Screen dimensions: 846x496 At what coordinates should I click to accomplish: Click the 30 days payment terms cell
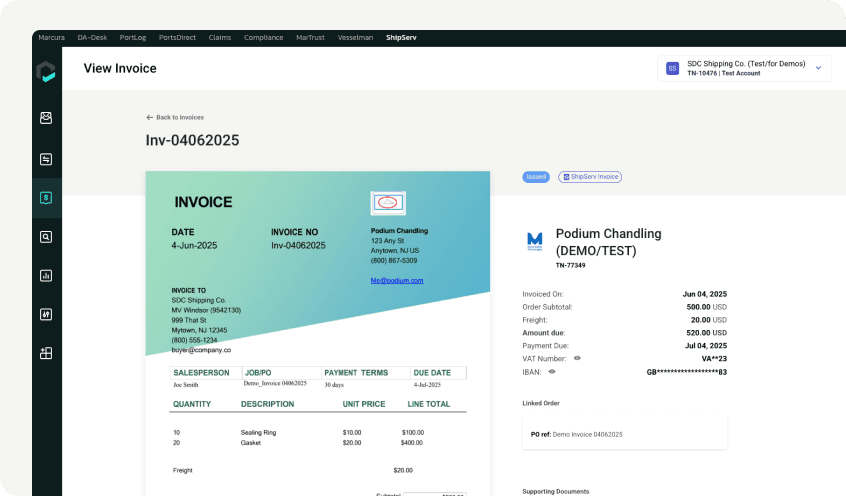click(333, 385)
